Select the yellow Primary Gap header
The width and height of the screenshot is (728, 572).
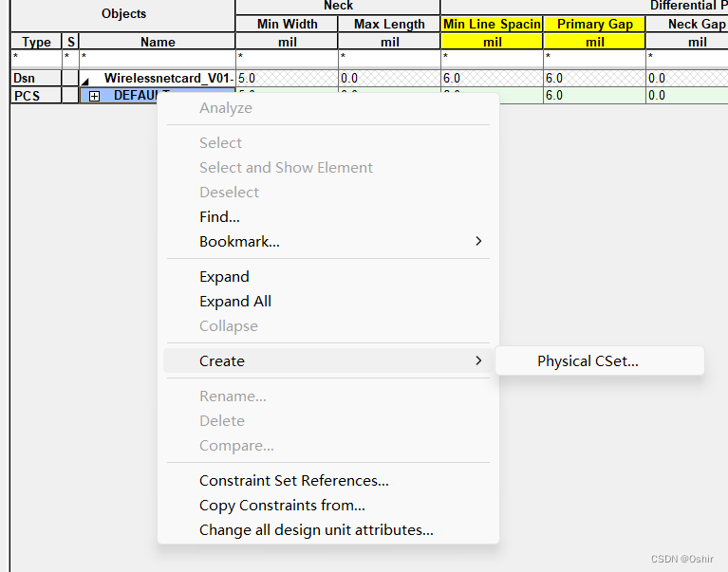[x=594, y=25]
